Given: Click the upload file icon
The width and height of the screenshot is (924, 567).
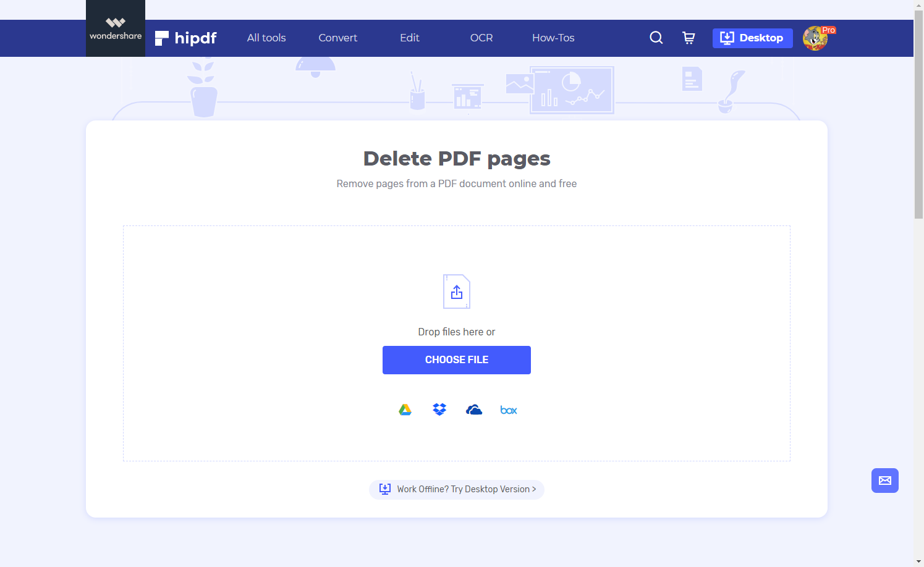Looking at the screenshot, I should 457,292.
